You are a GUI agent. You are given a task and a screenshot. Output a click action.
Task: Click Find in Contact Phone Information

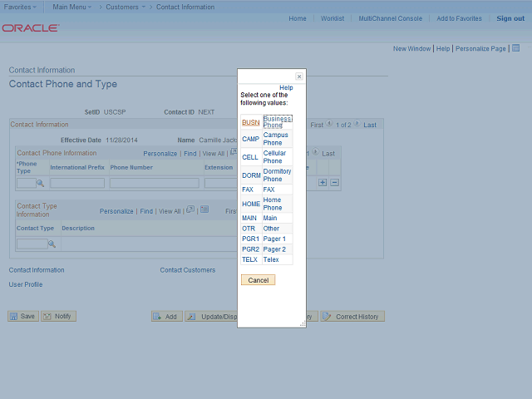tap(190, 154)
